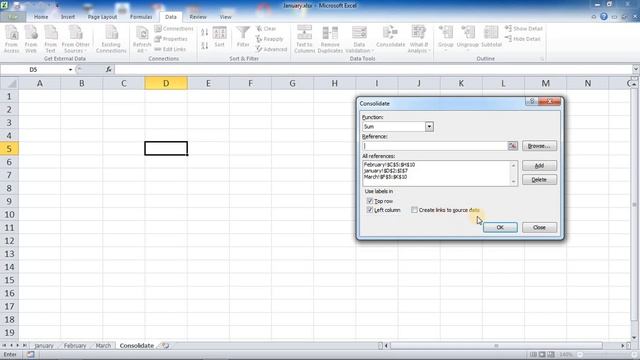The width and height of the screenshot is (640, 360).
Task: Click the From Text icon
Action: [x=51, y=39]
